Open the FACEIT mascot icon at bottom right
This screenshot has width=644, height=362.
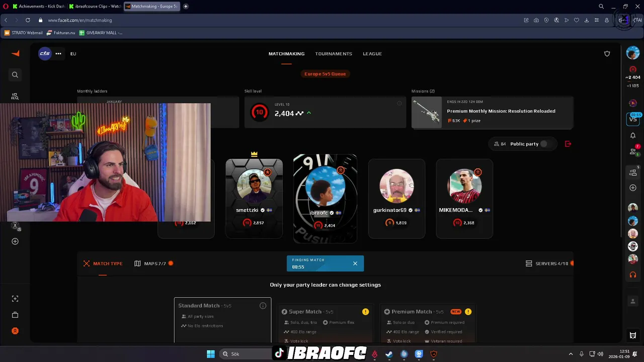point(633,336)
